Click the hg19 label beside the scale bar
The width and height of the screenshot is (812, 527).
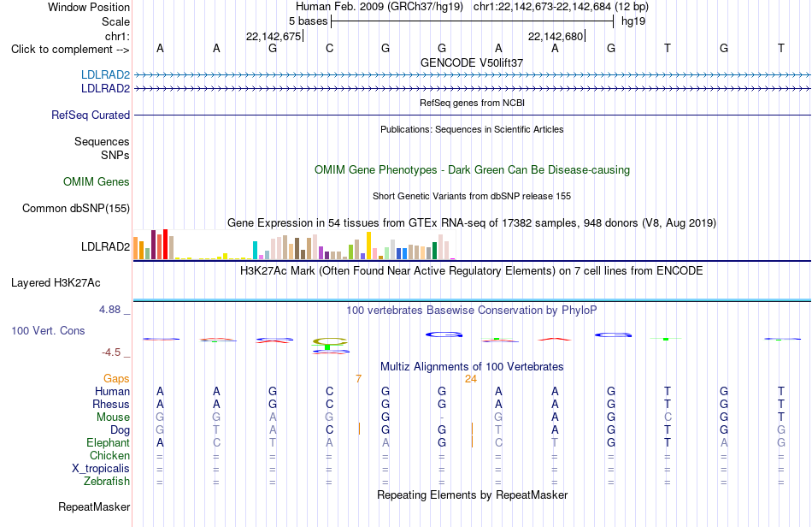pyautogui.click(x=633, y=21)
